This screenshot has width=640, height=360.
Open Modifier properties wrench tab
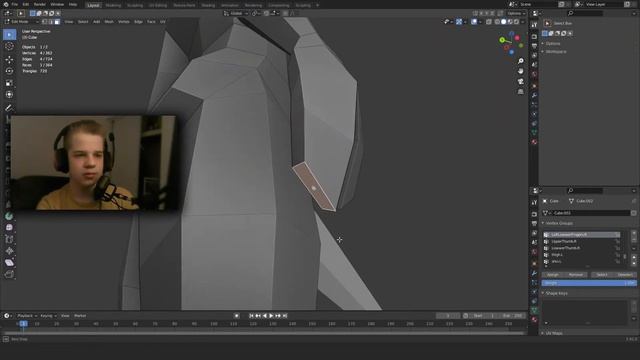534,273
